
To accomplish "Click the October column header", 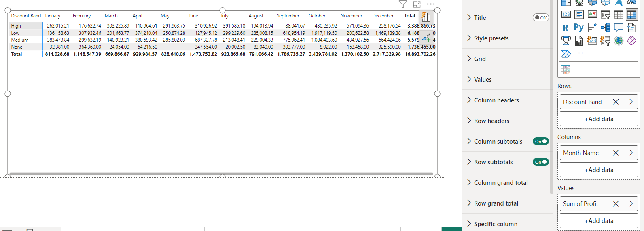I will point(317,16).
